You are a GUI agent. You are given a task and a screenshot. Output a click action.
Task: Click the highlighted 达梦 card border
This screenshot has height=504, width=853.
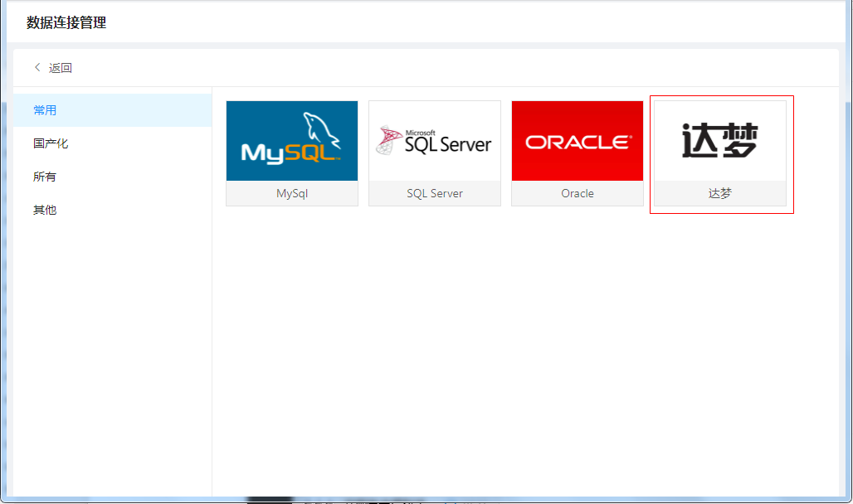point(720,99)
